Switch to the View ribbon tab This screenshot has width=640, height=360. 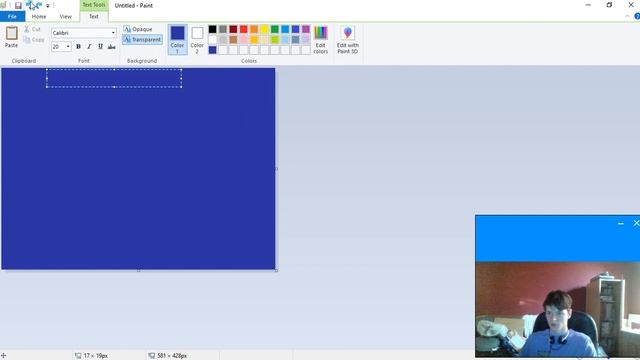[x=65, y=16]
